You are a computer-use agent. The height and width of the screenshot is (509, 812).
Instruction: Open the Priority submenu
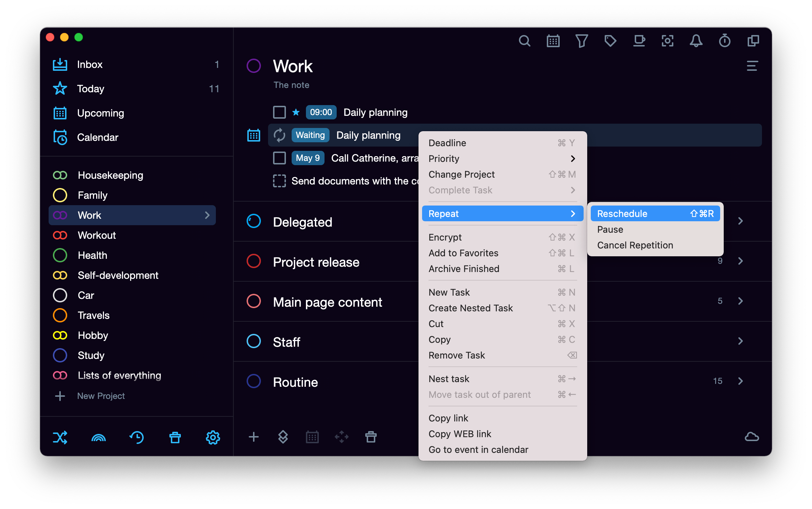(x=502, y=159)
